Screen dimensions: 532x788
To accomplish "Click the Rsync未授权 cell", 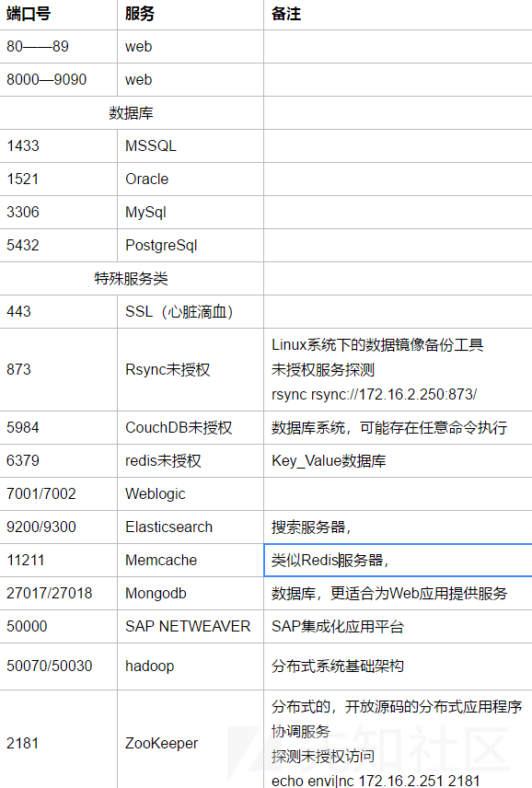I will (191, 369).
